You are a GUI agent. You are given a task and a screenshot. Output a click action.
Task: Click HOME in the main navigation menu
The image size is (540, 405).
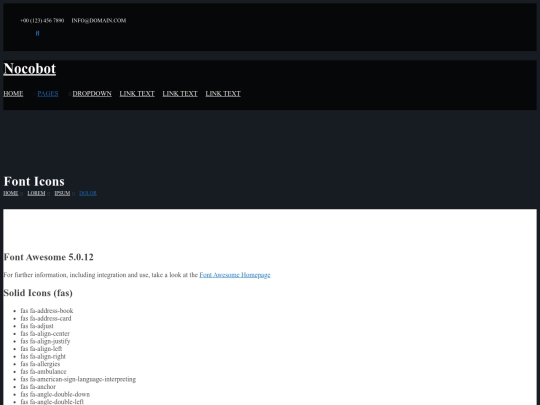pos(13,94)
